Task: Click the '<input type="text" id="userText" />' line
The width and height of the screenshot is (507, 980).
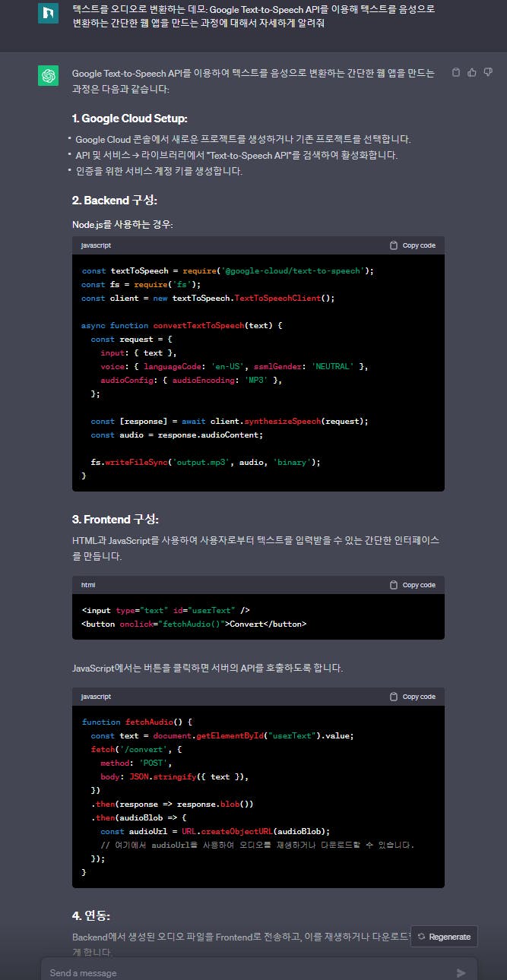Action: [166, 610]
